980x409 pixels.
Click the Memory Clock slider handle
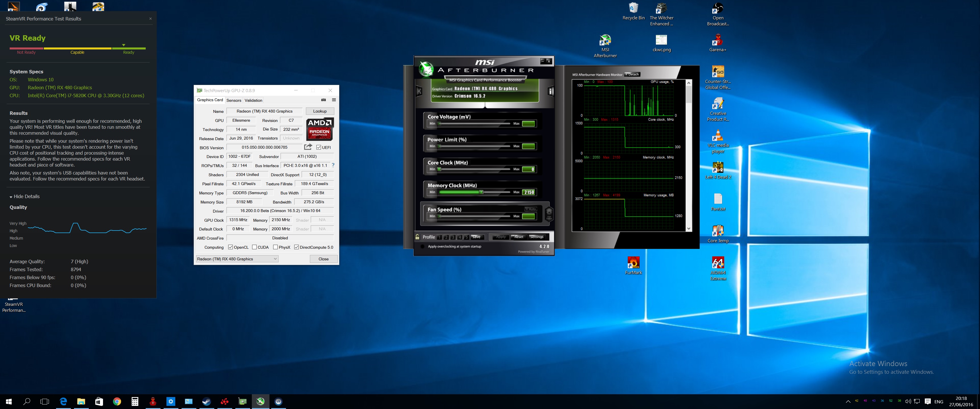tap(481, 192)
